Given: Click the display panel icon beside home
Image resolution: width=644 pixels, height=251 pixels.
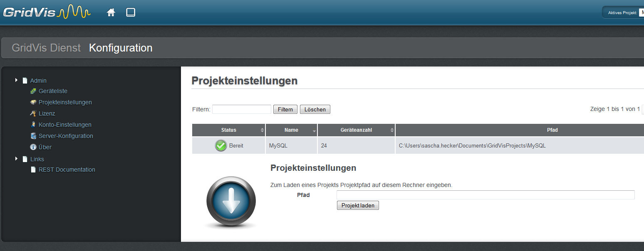Looking at the screenshot, I should [x=131, y=12].
